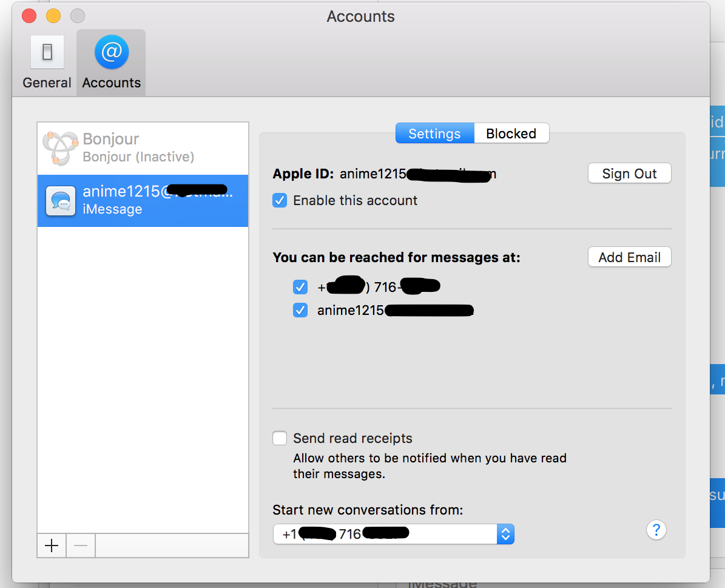
Task: Remove account with the minus button
Action: tap(81, 546)
